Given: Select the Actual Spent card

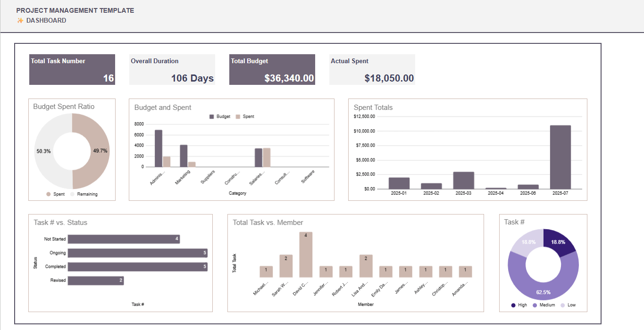Looking at the screenshot, I should tap(372, 69).
